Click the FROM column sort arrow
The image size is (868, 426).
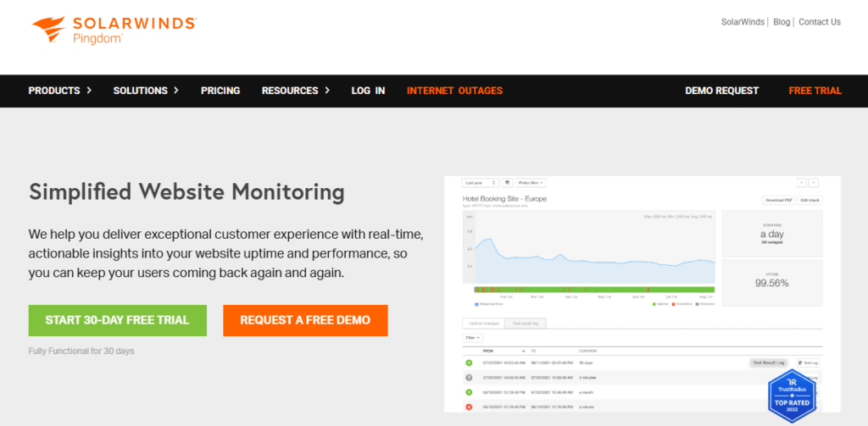(x=523, y=351)
